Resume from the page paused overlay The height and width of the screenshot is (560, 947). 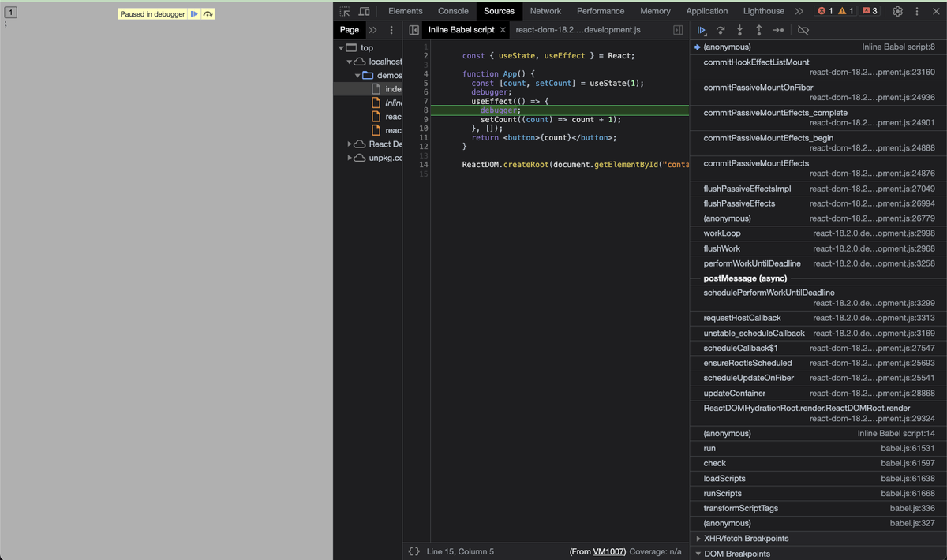coord(194,14)
